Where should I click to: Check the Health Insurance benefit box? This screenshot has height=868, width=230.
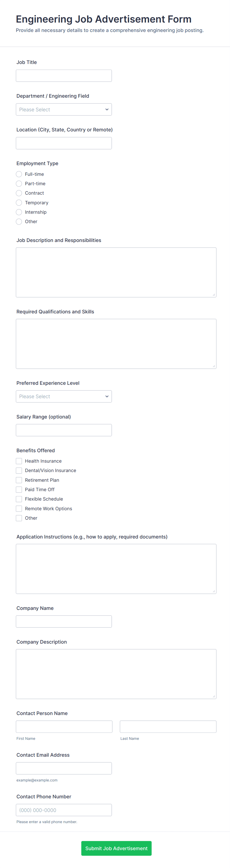(x=19, y=461)
